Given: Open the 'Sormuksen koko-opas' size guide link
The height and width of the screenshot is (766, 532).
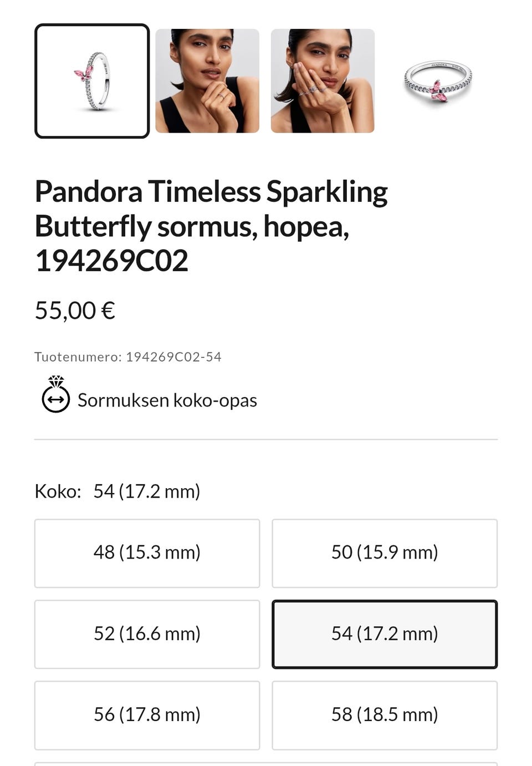Looking at the screenshot, I should tap(167, 400).
